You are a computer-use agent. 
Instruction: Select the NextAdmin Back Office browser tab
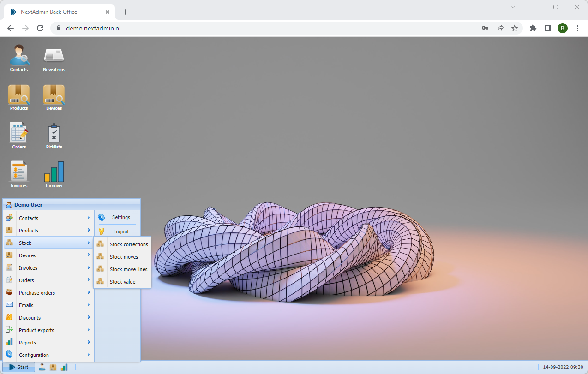(60, 12)
